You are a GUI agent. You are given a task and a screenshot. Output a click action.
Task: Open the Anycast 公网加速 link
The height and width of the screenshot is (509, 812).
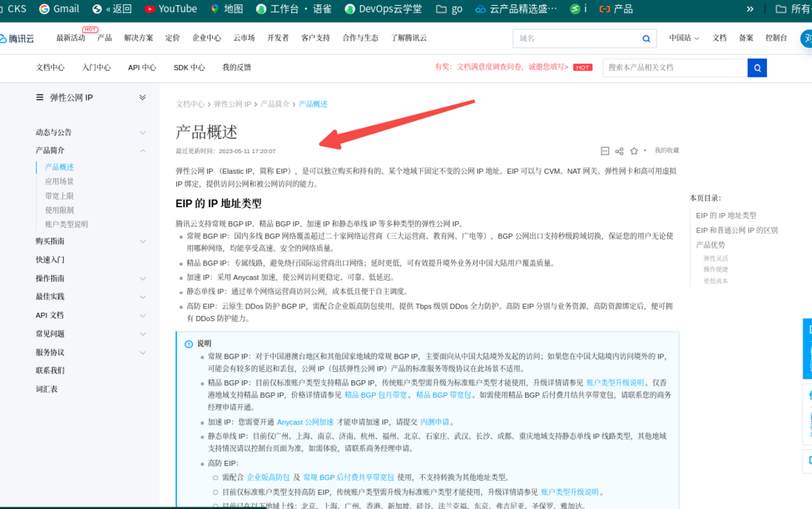coord(305,422)
